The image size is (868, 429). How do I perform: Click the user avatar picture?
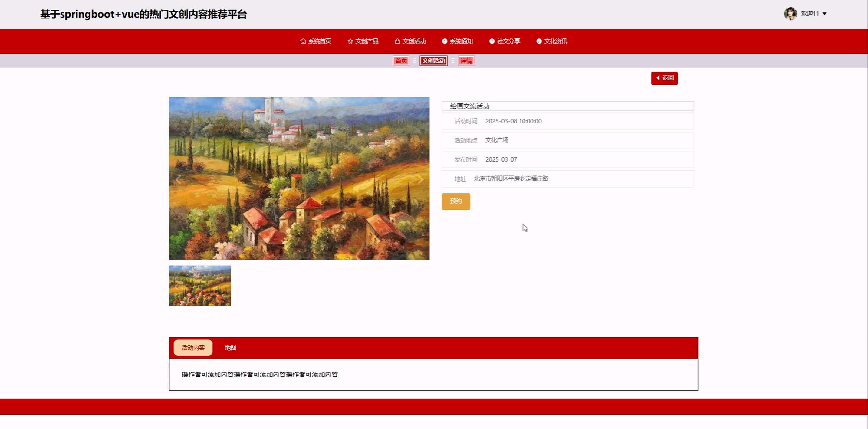[790, 14]
